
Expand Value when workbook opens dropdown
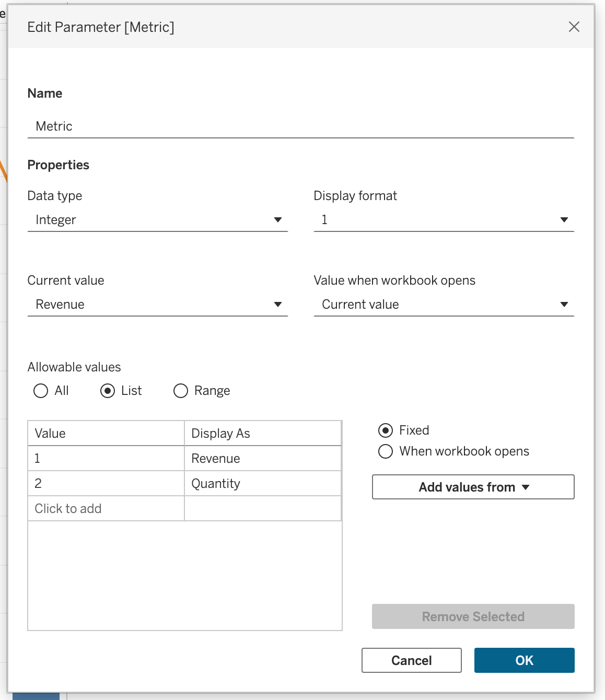444,305
